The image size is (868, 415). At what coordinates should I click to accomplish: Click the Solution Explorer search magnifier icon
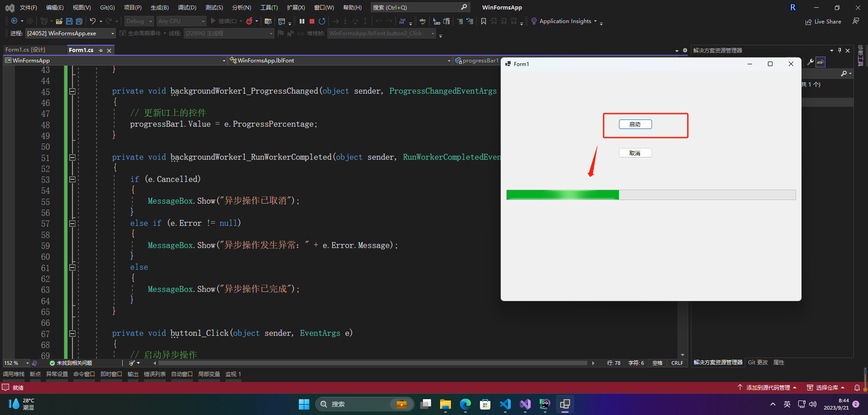point(844,73)
